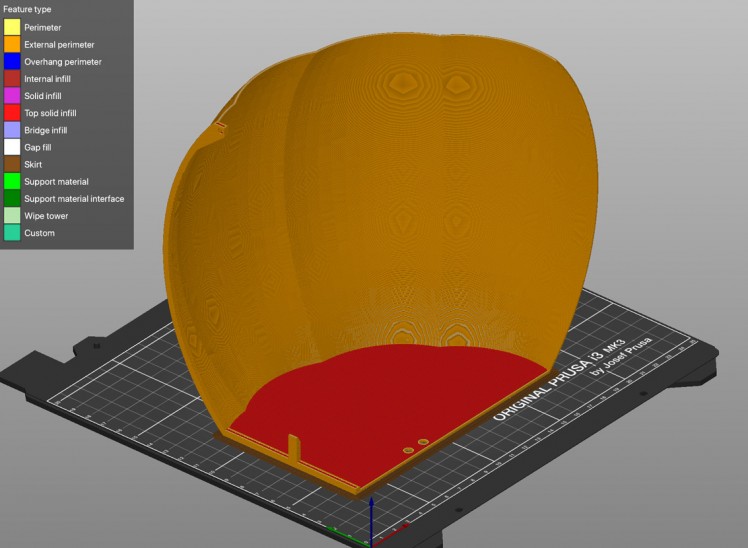Image resolution: width=748 pixels, height=548 pixels.
Task: Click the 'Solid infill' legend label
Action: [x=43, y=96]
